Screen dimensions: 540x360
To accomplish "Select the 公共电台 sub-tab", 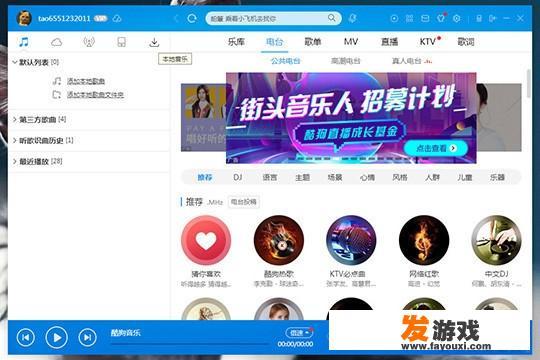I will point(285,61).
